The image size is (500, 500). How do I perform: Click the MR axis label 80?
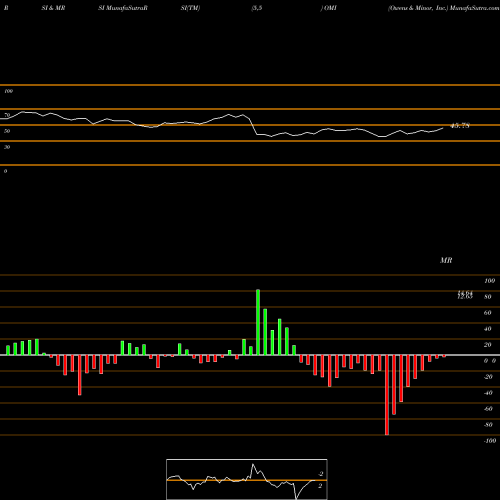coord(488,297)
